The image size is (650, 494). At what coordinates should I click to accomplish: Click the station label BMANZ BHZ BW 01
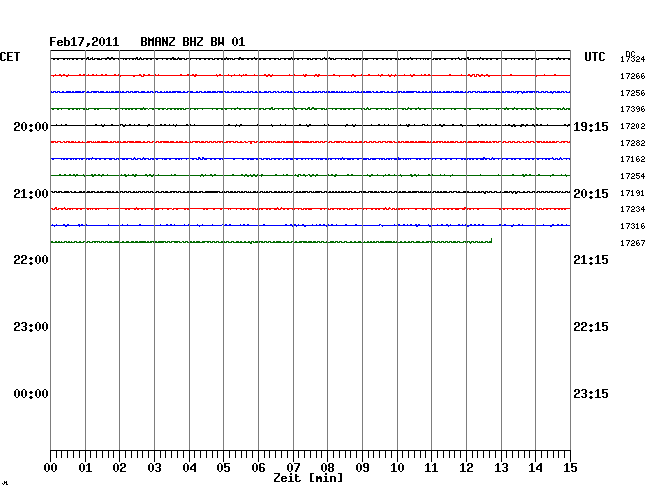coord(193,42)
